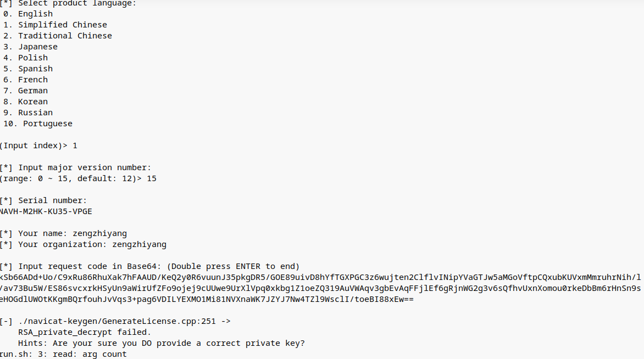Click the "run.sh: 3: read: arg count" line
644x359 pixels.
[63, 354]
